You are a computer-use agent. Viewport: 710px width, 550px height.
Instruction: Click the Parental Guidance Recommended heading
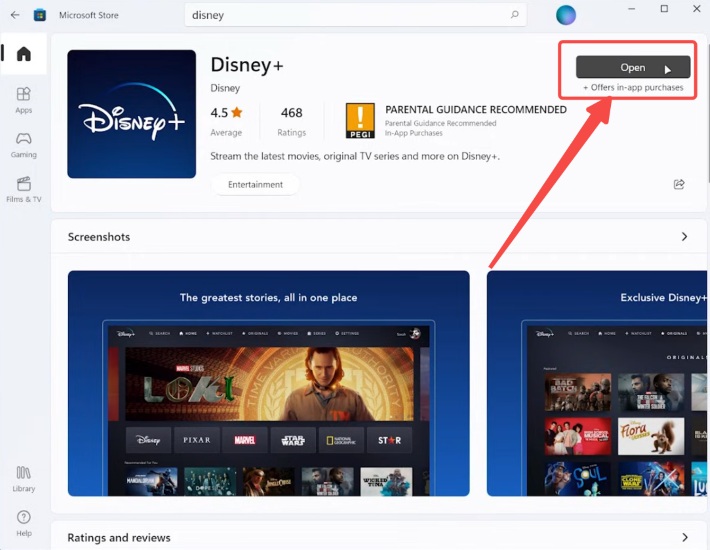click(x=476, y=110)
